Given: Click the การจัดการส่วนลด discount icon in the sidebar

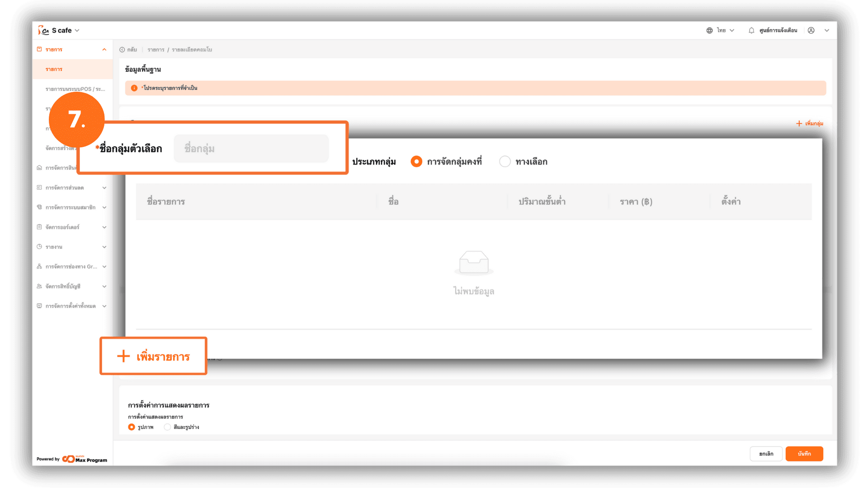Looking at the screenshot, I should [x=39, y=188].
